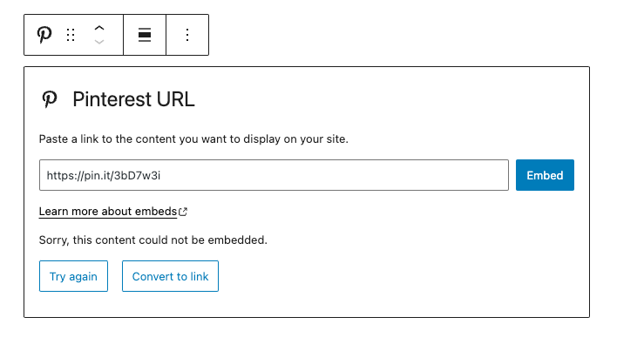Move the block down with the chevron
Image resolution: width=644 pixels, height=351 pixels.
pos(99,42)
